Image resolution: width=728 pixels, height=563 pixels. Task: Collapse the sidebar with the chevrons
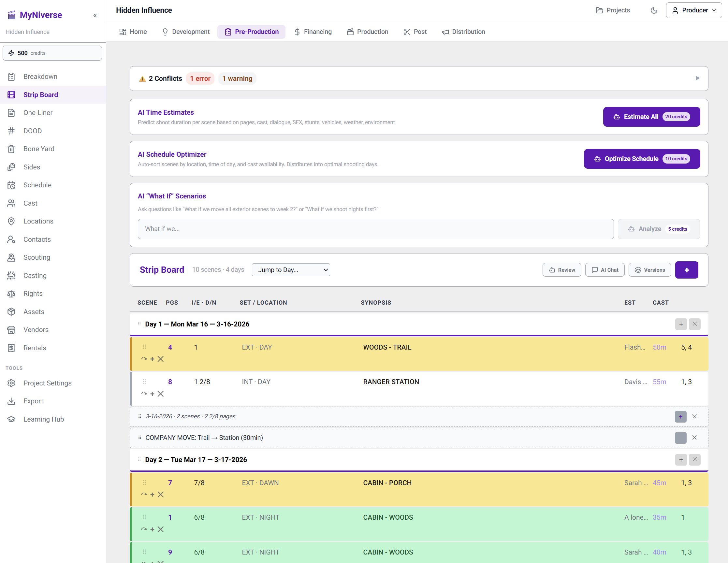(95, 15)
